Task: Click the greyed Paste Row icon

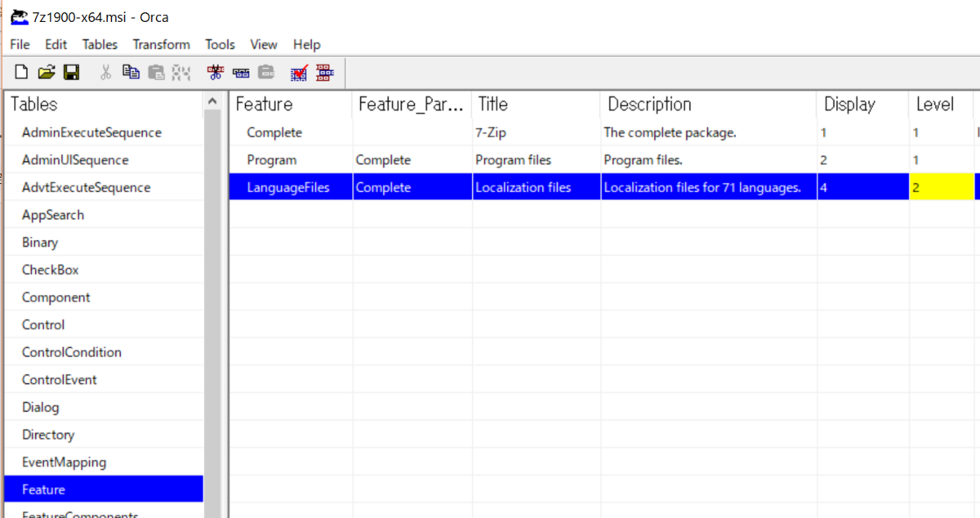Action: (x=266, y=73)
